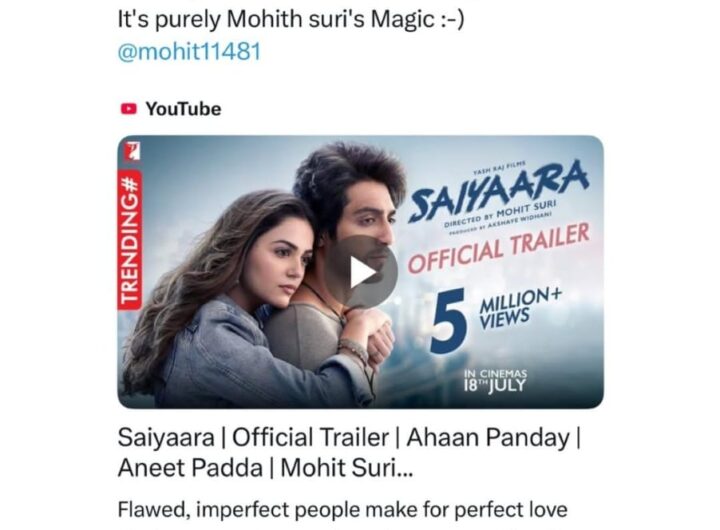
Task: Click the YRF logo on thumbnail corner
Action: coord(132,152)
